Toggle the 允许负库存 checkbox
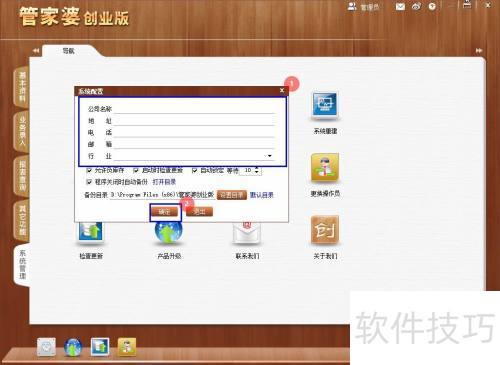 [x=89, y=170]
